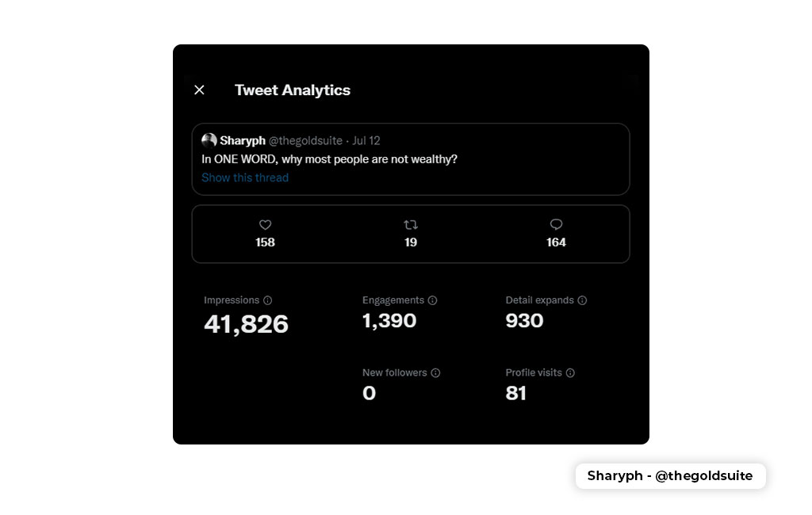Click the Jul 12 tweet date

[366, 141]
